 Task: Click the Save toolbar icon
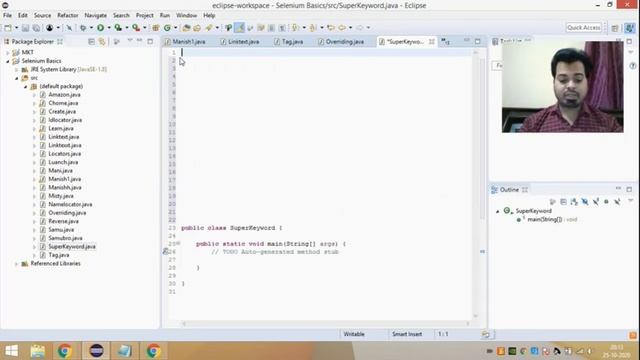tap(25, 28)
